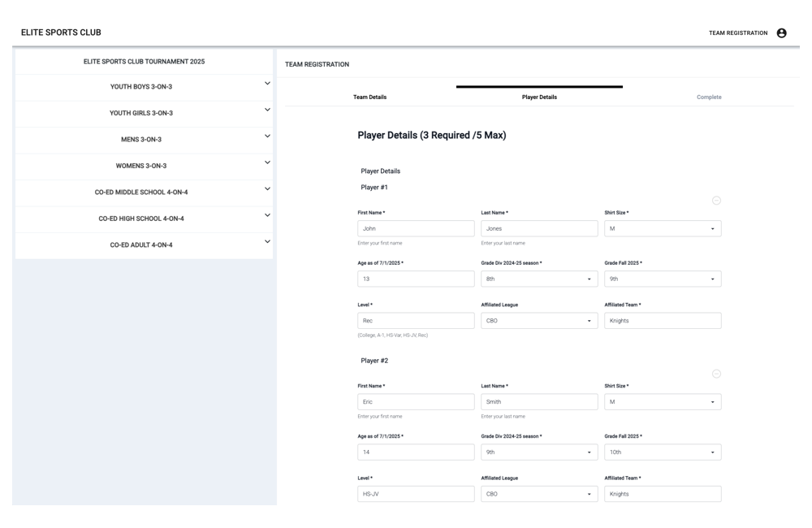Open Player #2 Grade Fall 2025 dropdown

point(662,452)
